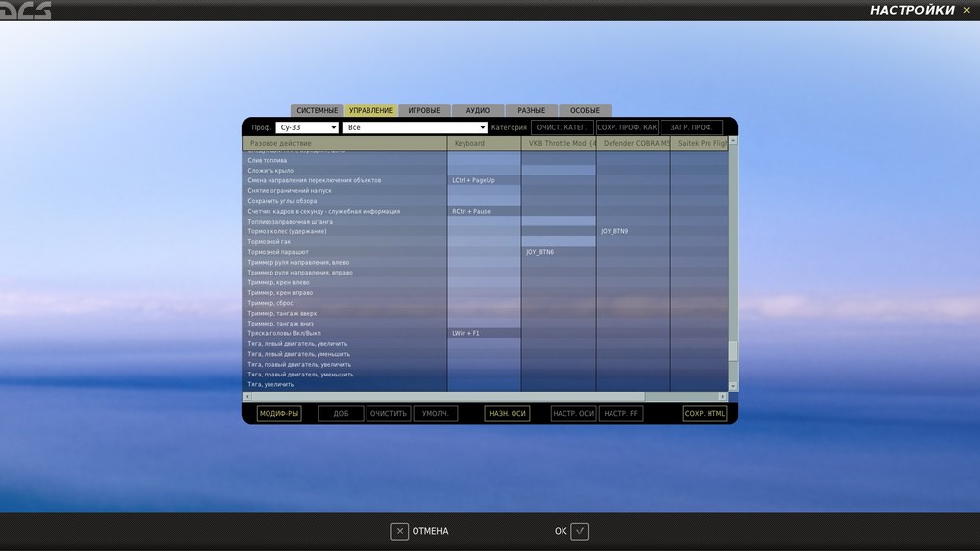The image size is (980, 551).
Task: Expand the Все category dropdown
Action: point(415,127)
